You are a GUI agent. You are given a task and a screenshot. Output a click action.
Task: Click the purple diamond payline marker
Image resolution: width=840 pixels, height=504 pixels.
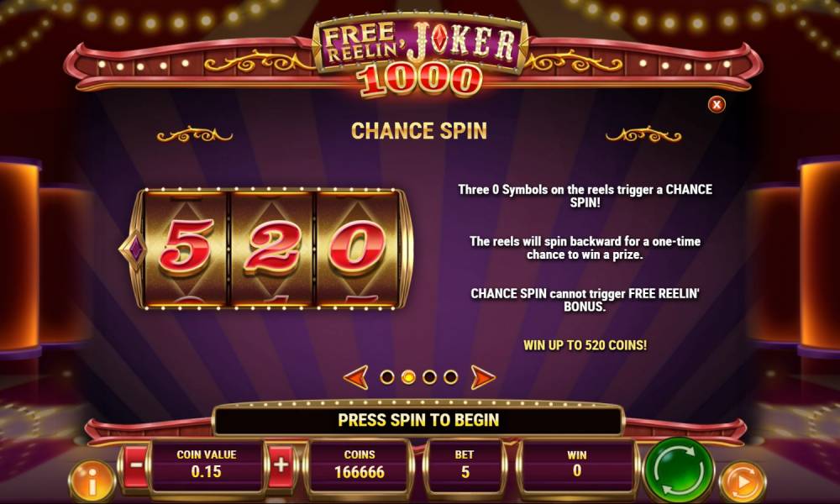point(135,249)
